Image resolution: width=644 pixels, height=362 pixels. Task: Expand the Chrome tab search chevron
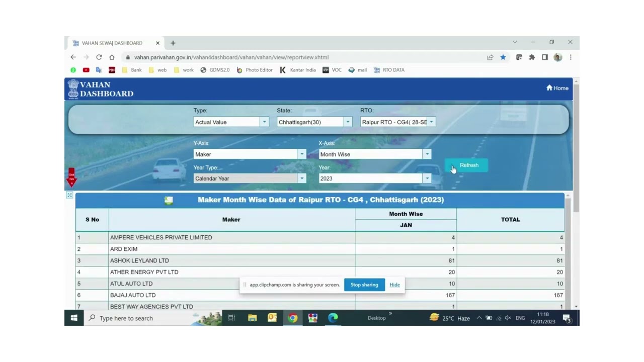[515, 42]
